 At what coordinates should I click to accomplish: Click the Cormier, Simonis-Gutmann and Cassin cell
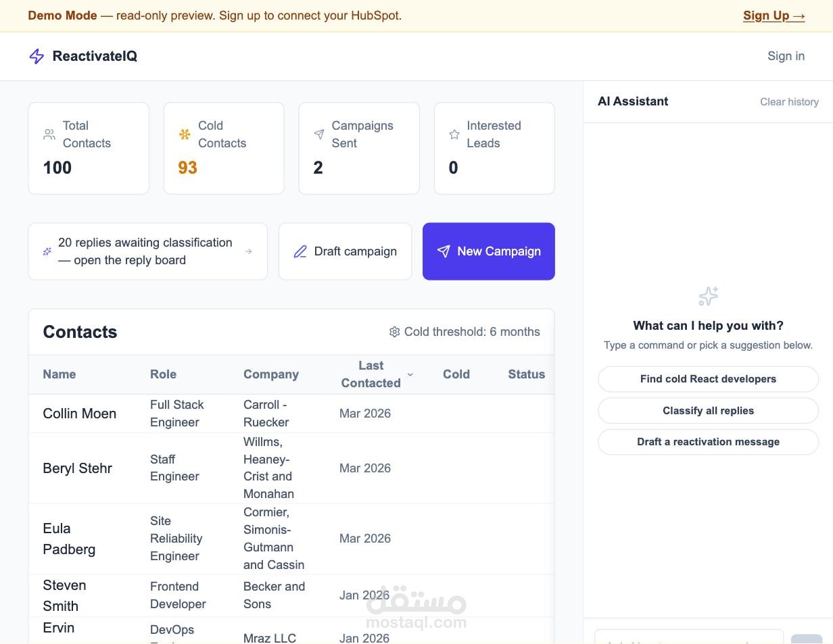tap(274, 539)
